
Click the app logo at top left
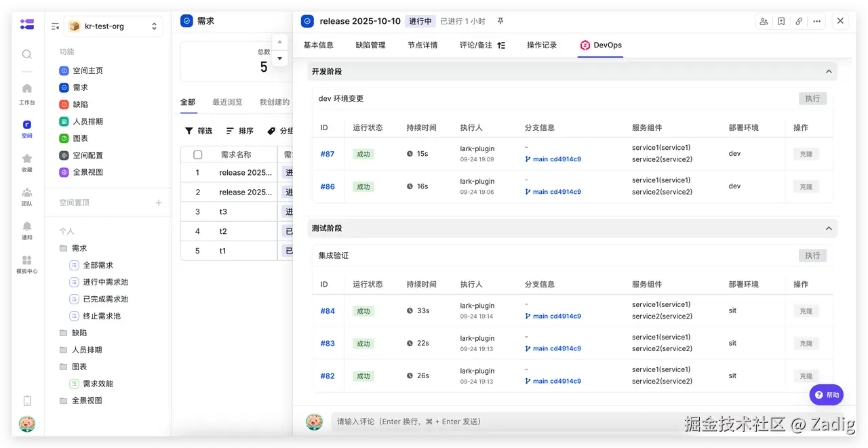27,24
